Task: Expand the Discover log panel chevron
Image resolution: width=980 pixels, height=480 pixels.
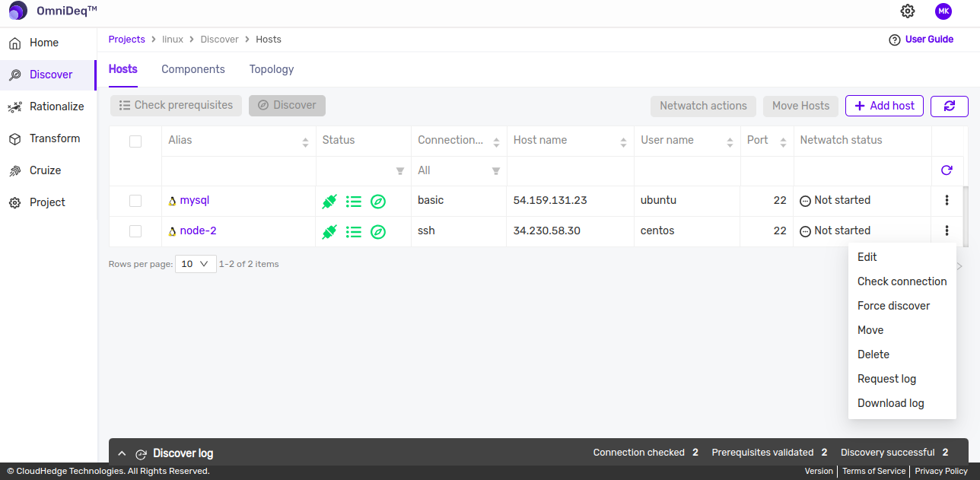Action: tap(122, 453)
